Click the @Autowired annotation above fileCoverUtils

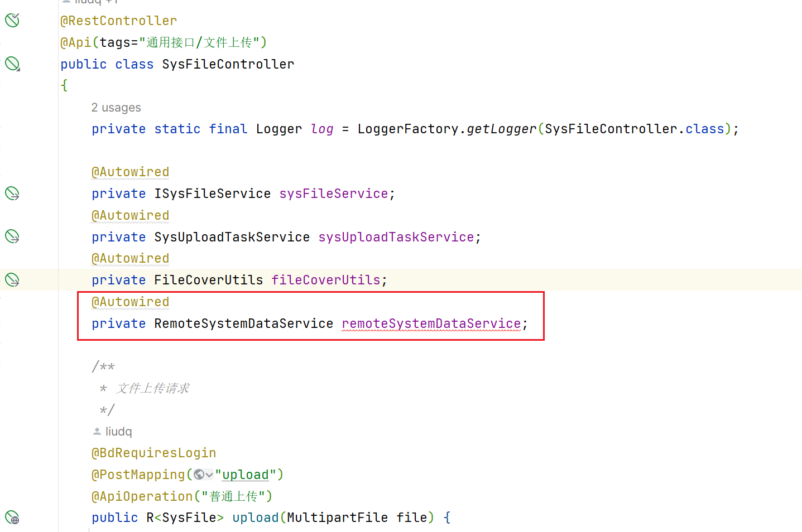(x=131, y=258)
